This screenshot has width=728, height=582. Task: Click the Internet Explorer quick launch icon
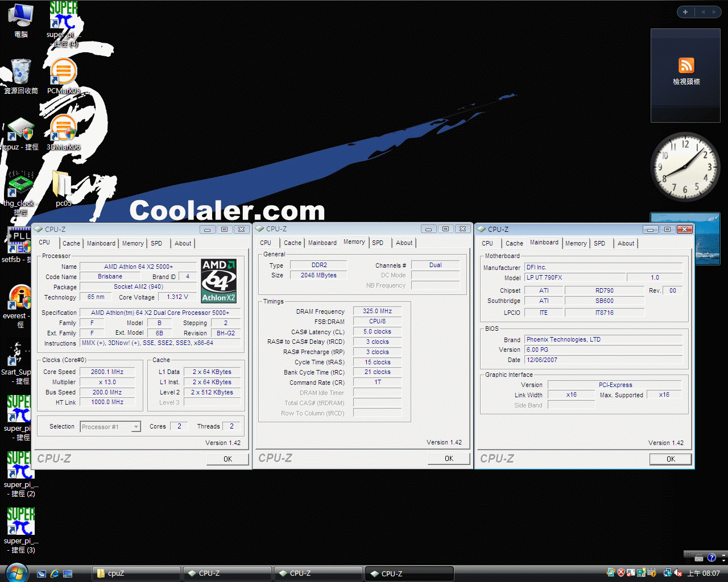click(x=55, y=573)
